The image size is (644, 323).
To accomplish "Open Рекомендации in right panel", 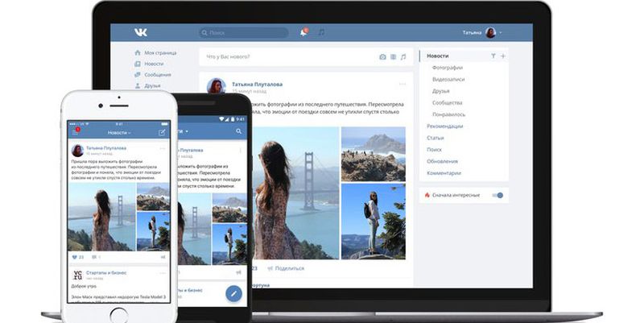I will [445, 126].
